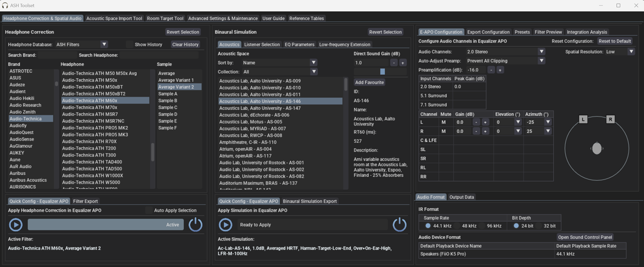Open the Spatial Resolution dropdown

[631, 51]
